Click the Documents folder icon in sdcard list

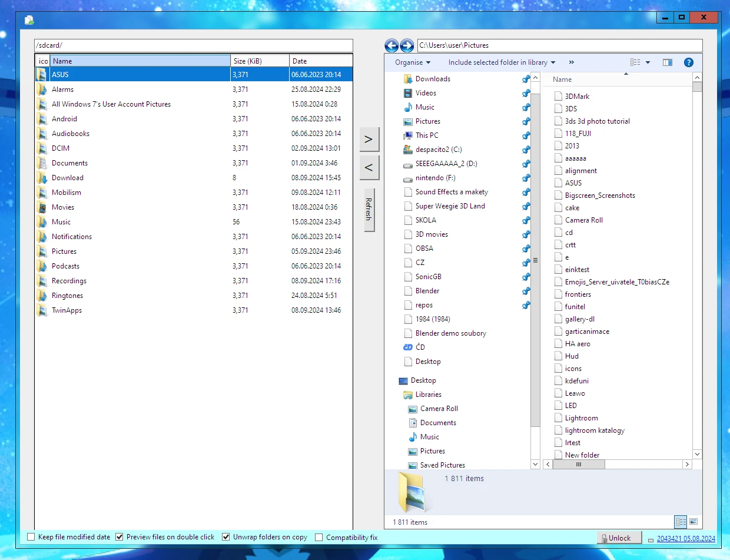(42, 163)
